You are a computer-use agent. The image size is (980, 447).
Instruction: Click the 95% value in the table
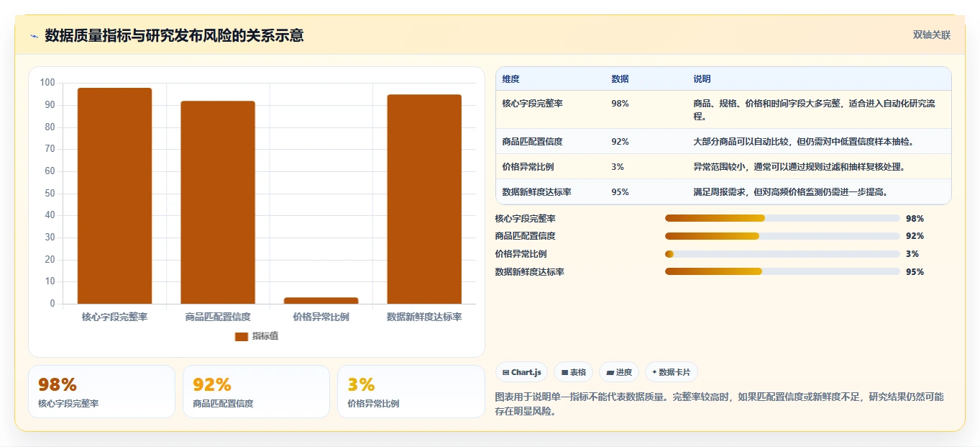pos(620,192)
